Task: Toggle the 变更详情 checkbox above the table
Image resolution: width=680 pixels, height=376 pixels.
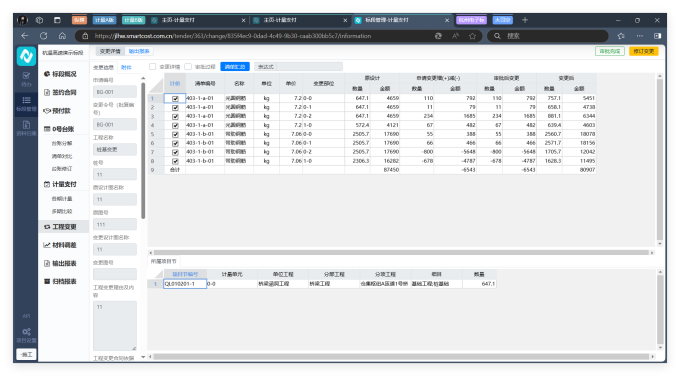Action: [153, 67]
